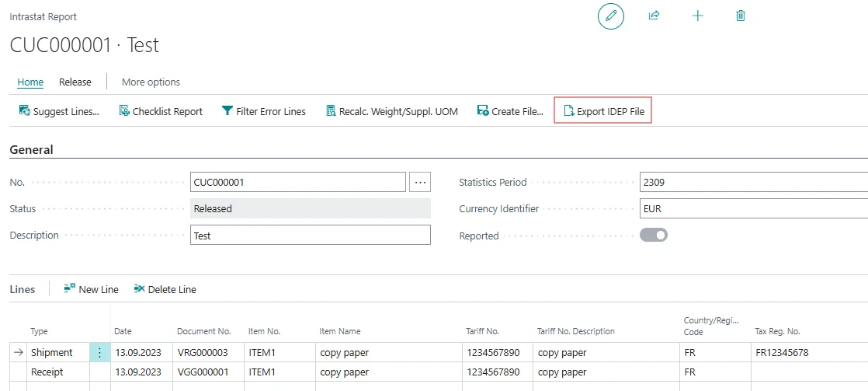
Task: Click the pencil edit icon
Action: [610, 16]
